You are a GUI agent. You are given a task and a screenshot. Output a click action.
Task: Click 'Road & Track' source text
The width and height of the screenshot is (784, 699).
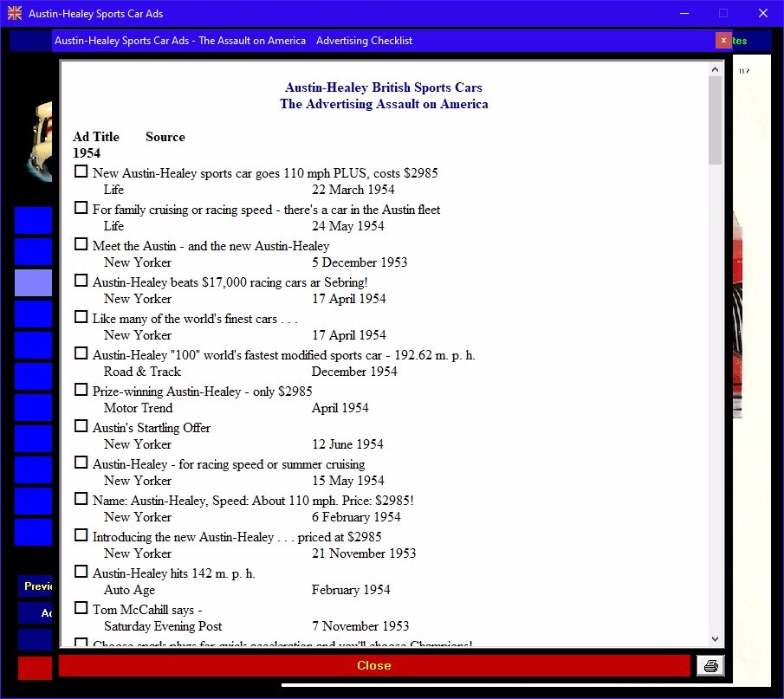(142, 372)
